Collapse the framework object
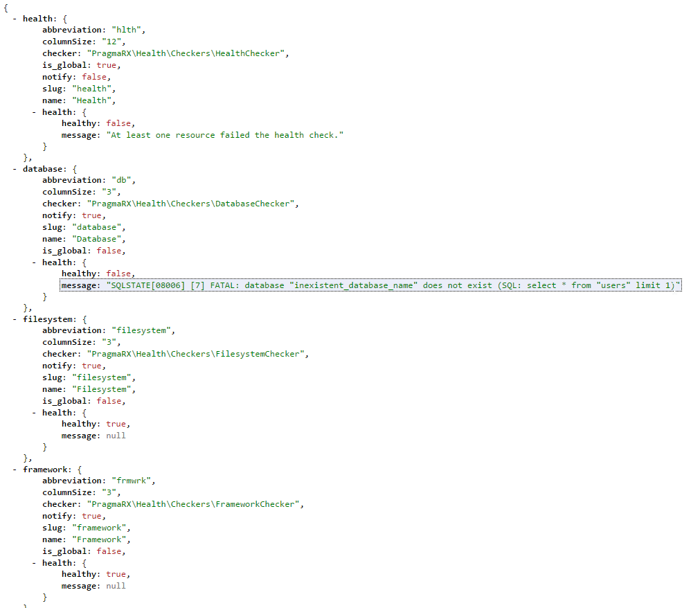The image size is (700, 608). [x=15, y=470]
